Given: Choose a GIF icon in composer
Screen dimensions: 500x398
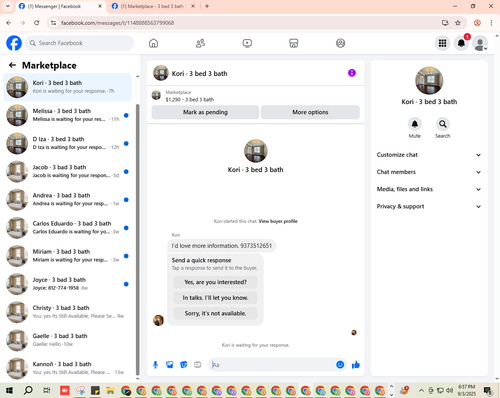Looking at the screenshot, I should (198, 365).
